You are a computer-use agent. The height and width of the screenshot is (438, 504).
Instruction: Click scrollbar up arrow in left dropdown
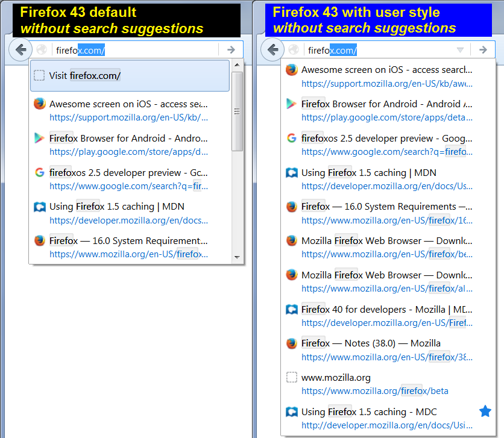pyautogui.click(x=237, y=65)
